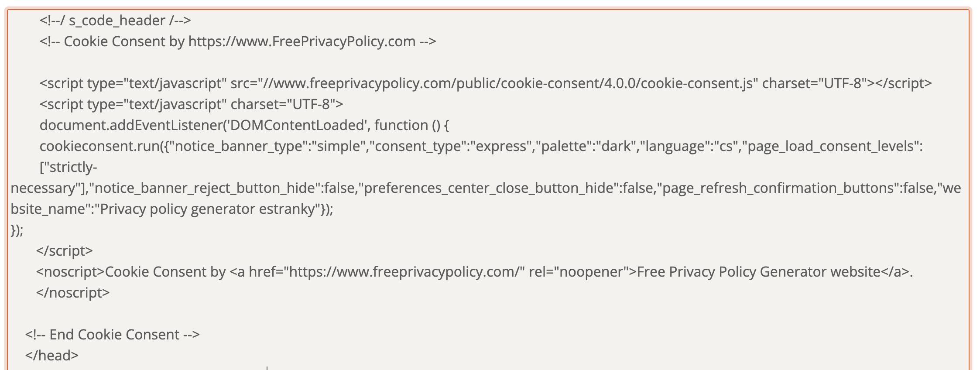Click the "cs" language value
Image resolution: width=980 pixels, height=370 pixels.
(x=726, y=146)
